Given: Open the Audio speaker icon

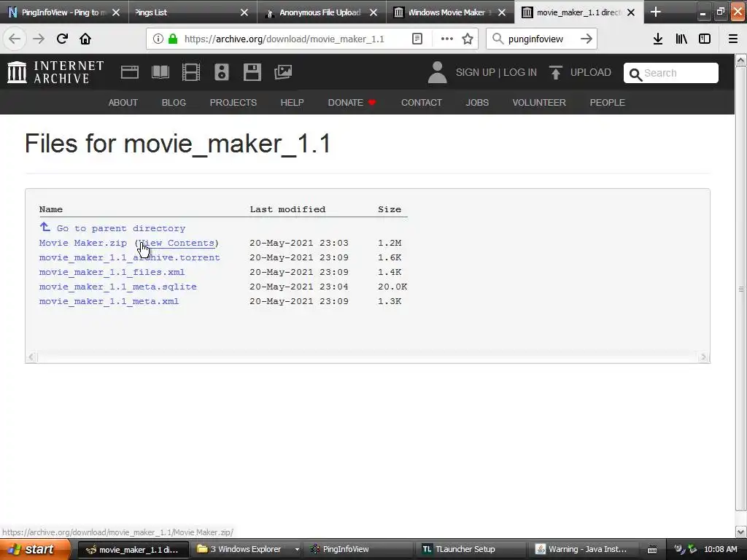Looking at the screenshot, I should pyautogui.click(x=222, y=72).
